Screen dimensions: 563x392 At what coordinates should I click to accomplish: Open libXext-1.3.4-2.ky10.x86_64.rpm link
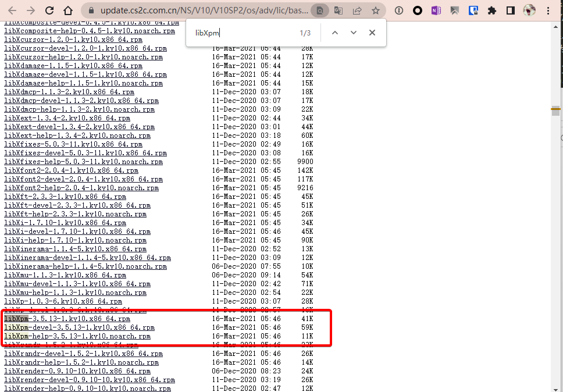click(67, 118)
